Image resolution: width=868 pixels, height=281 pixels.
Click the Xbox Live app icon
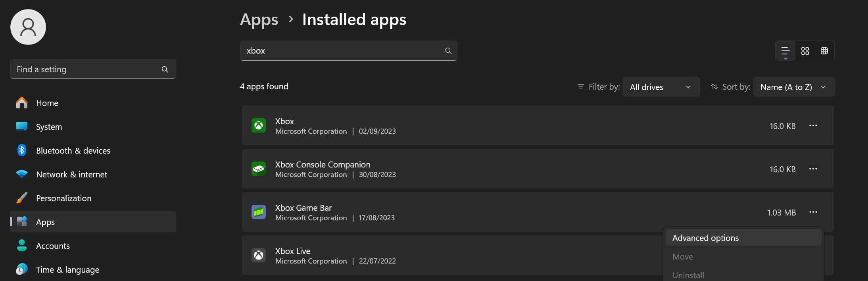click(x=259, y=255)
